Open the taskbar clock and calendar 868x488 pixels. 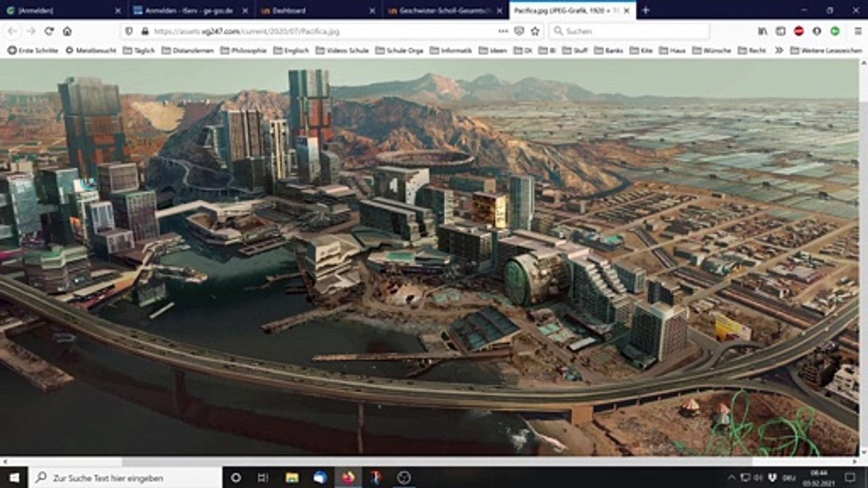(819, 477)
